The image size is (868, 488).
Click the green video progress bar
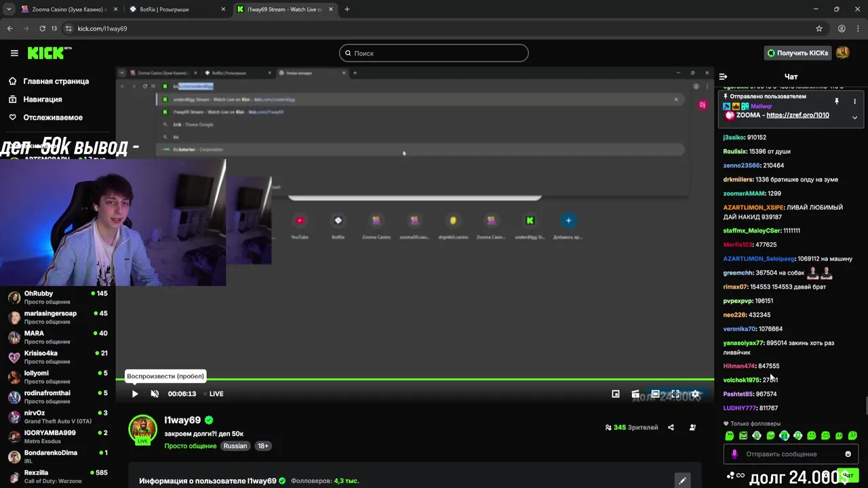[414, 380]
